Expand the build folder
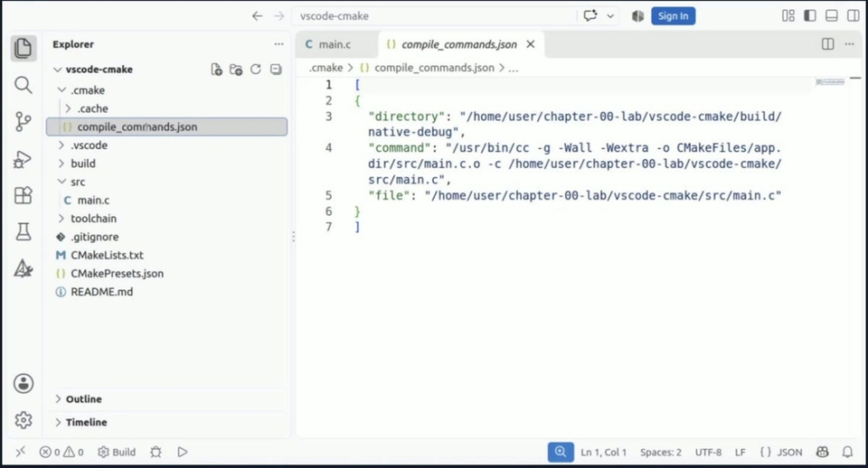Viewport: 868px width, 468px height. pyautogui.click(x=61, y=164)
